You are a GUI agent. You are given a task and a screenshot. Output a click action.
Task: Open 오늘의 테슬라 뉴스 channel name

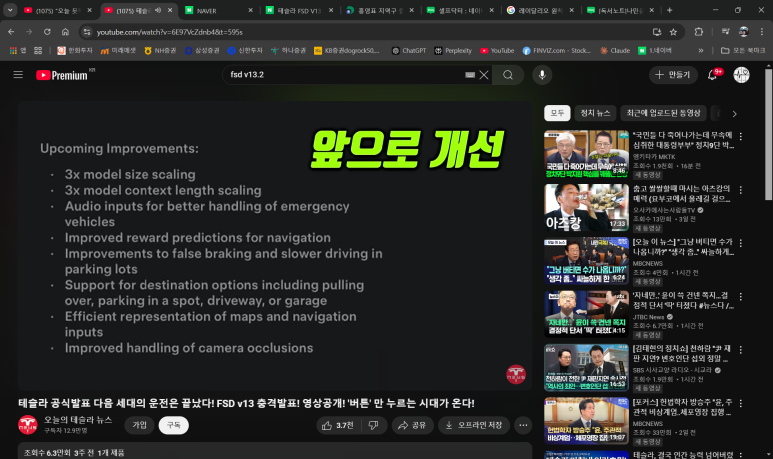(78, 420)
